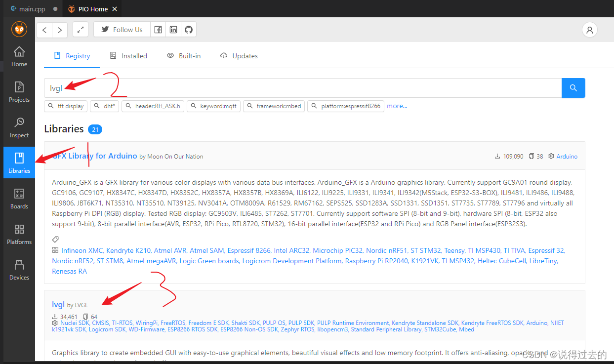Click the Zephyr RTOS framework link
The width and height of the screenshot is (614, 364).
coord(296,329)
